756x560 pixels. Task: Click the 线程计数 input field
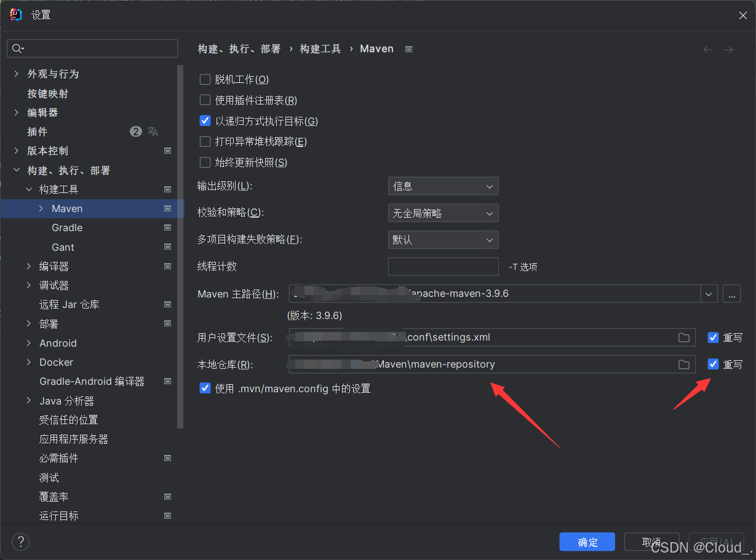(x=443, y=266)
